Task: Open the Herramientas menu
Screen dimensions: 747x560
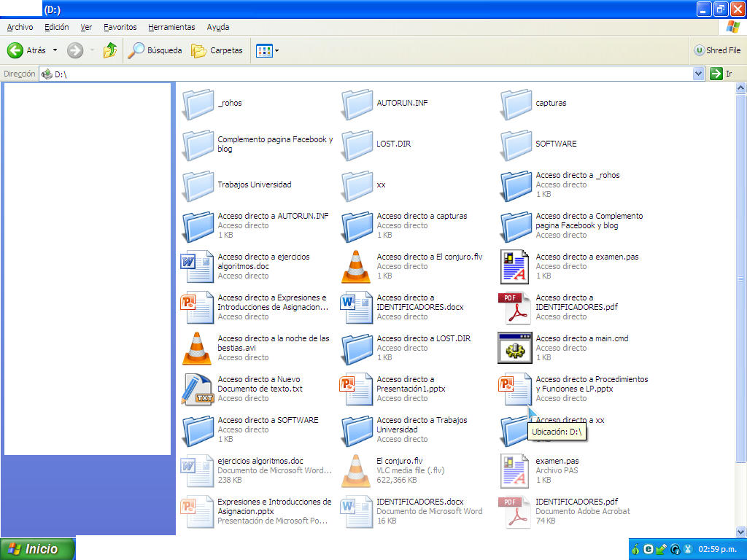Action: click(x=171, y=27)
